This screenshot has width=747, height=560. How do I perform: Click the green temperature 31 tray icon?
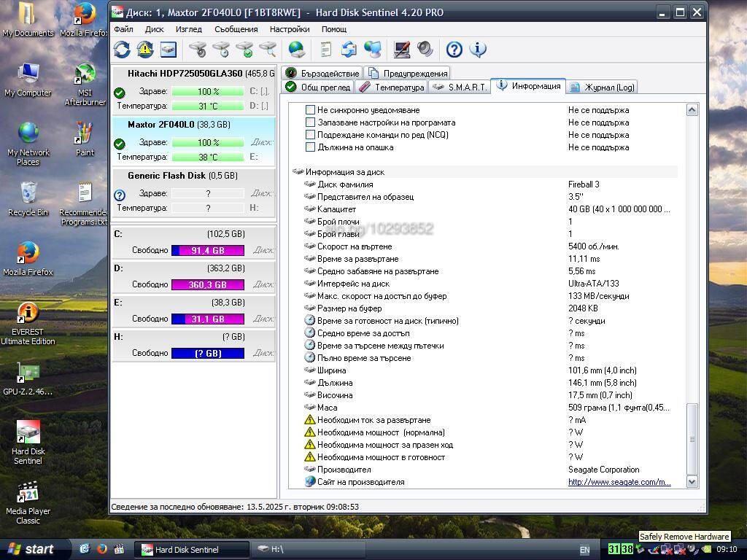pos(614,549)
